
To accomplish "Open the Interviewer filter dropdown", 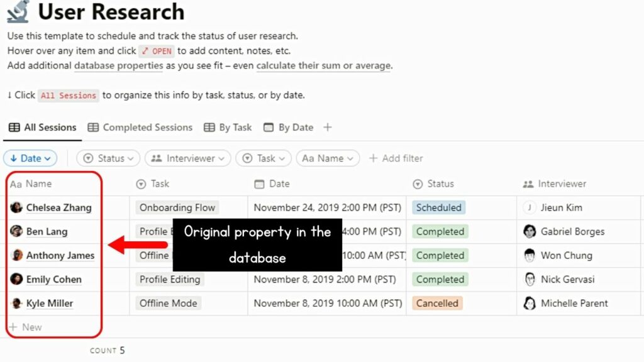I will (188, 158).
